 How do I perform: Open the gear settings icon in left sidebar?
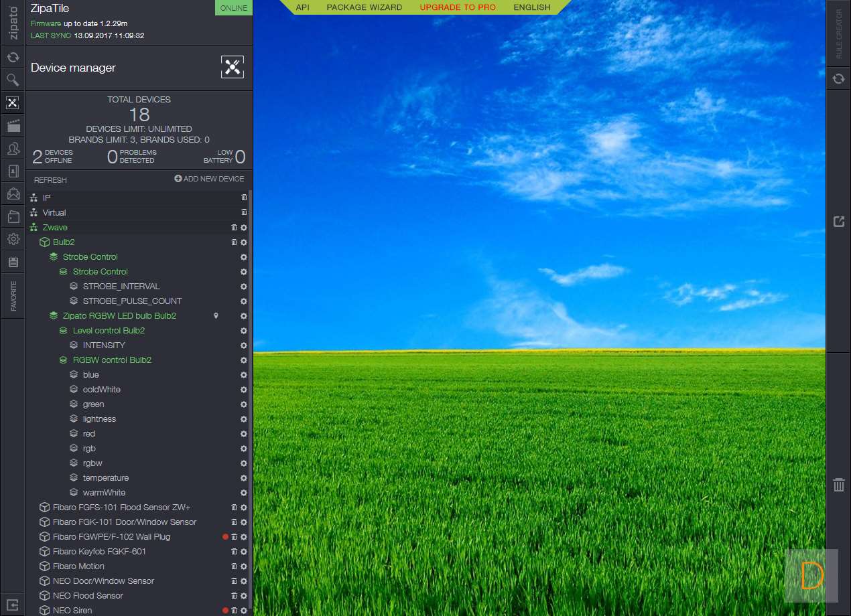[13, 239]
